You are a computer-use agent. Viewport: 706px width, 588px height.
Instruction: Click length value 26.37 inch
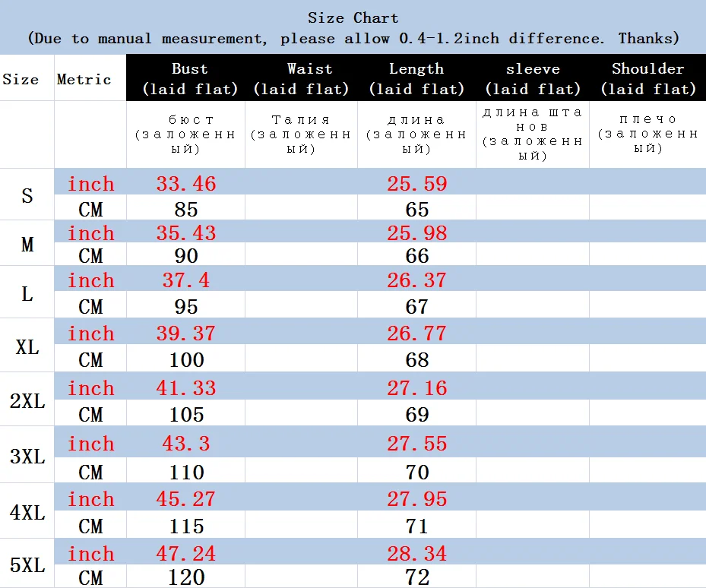417,280
